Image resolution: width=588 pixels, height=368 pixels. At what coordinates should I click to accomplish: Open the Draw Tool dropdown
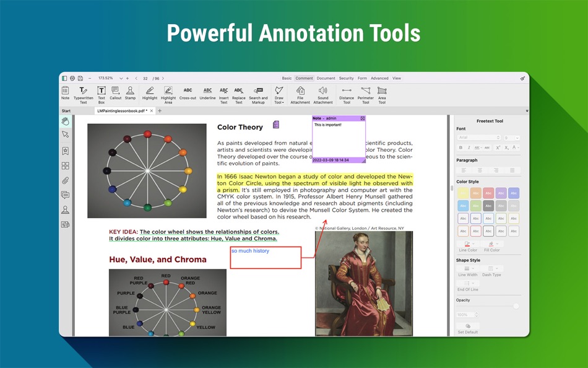pos(279,95)
